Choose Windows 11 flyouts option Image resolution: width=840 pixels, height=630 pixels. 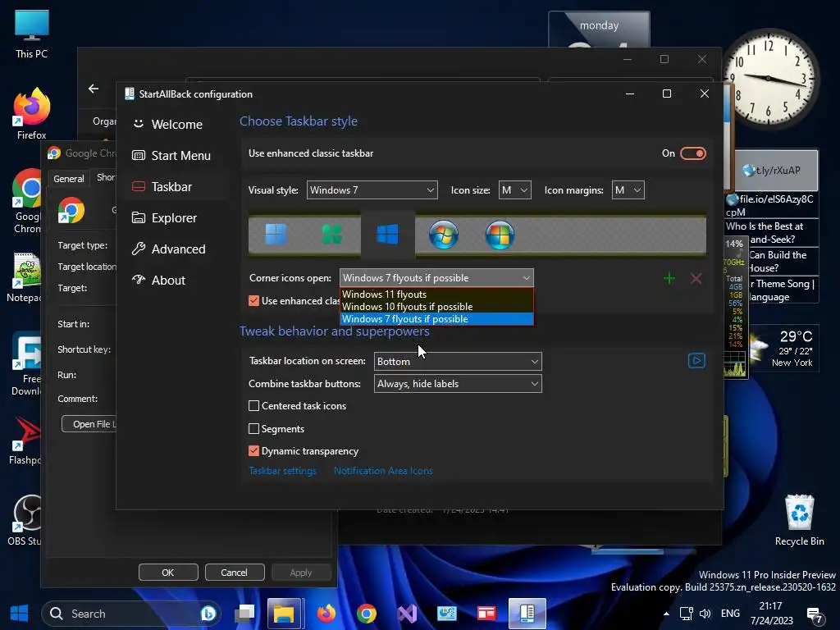(436, 294)
